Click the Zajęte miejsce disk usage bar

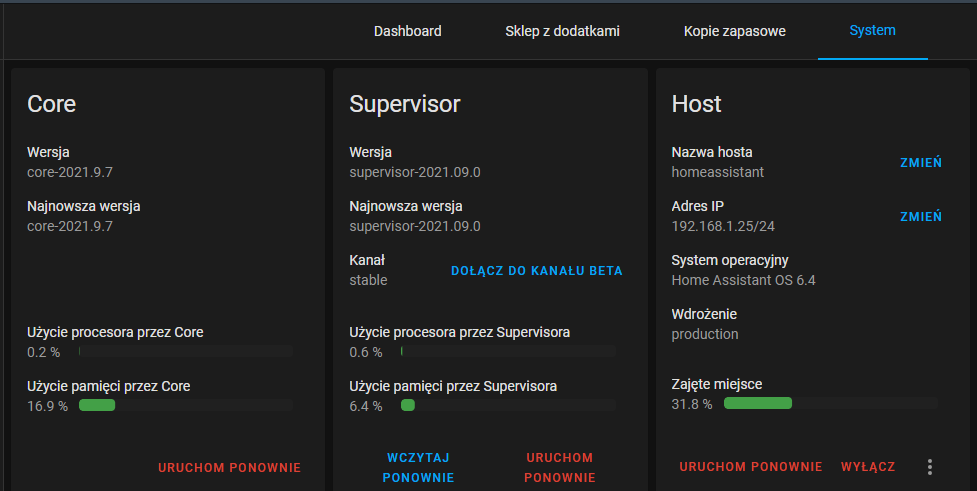coord(831,403)
